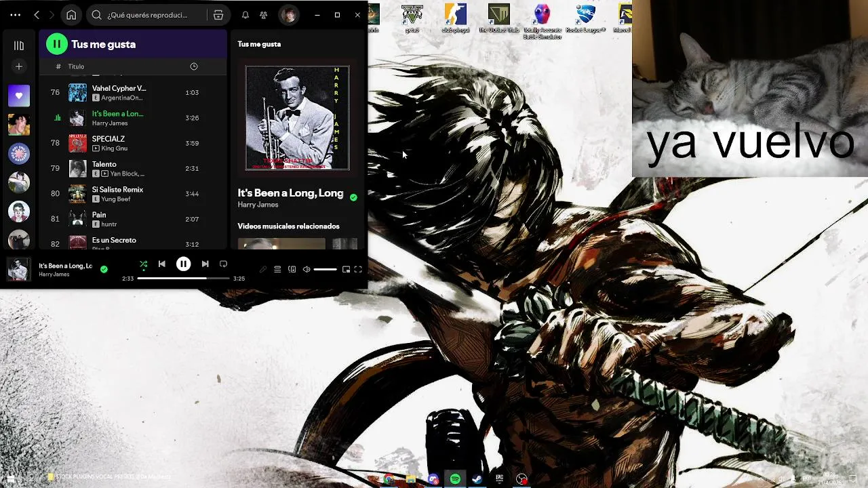Open the second sidebar playlist below Liked Songs
868x488 pixels.
coord(19,125)
